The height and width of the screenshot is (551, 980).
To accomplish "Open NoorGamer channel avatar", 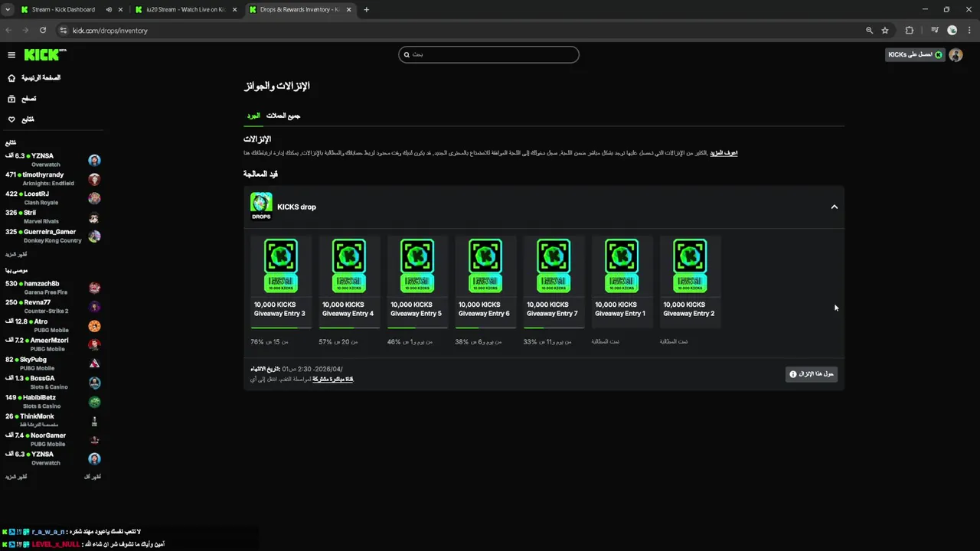I will (94, 439).
